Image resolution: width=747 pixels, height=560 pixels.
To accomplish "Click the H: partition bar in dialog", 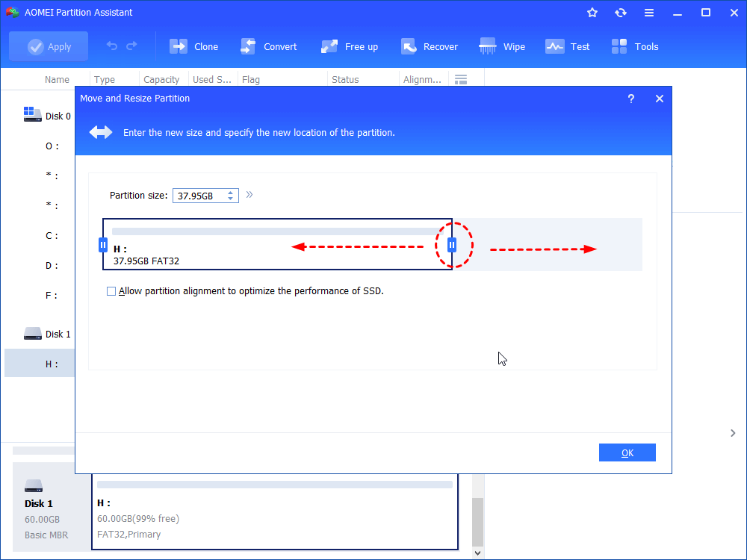I will pos(277,244).
